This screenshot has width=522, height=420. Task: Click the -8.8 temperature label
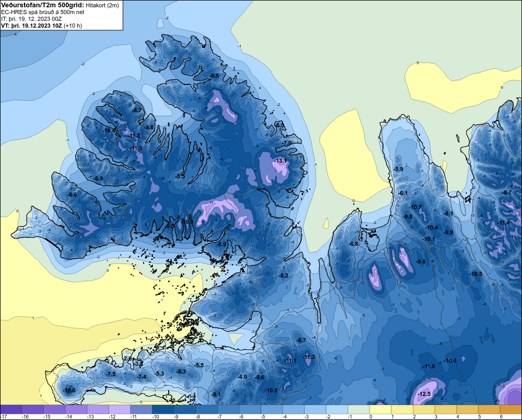(x=149, y=127)
